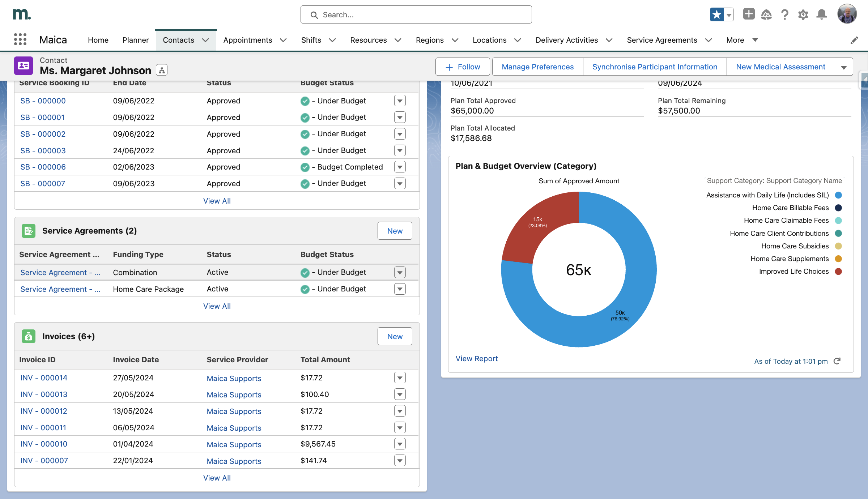Image resolution: width=868 pixels, height=499 pixels.
Task: Click the Global Actions plus icon
Action: (749, 14)
